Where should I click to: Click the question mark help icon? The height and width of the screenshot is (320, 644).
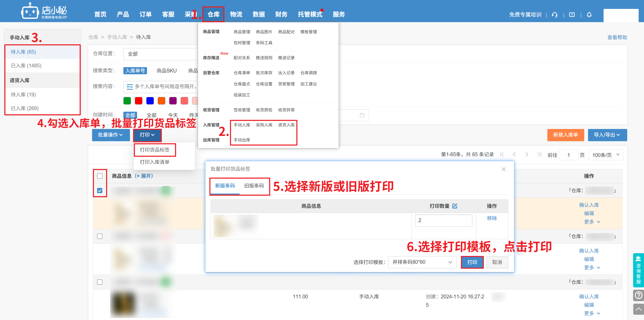tap(638, 295)
